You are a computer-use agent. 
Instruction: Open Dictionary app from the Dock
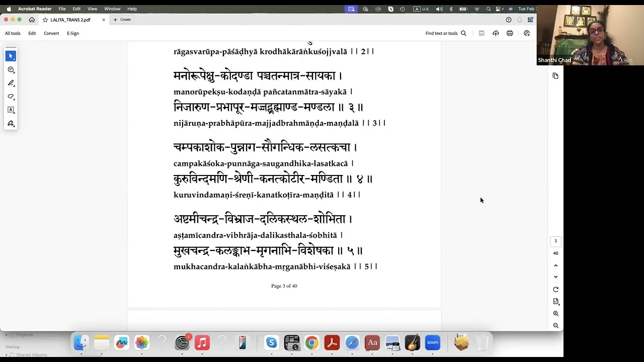point(372,342)
